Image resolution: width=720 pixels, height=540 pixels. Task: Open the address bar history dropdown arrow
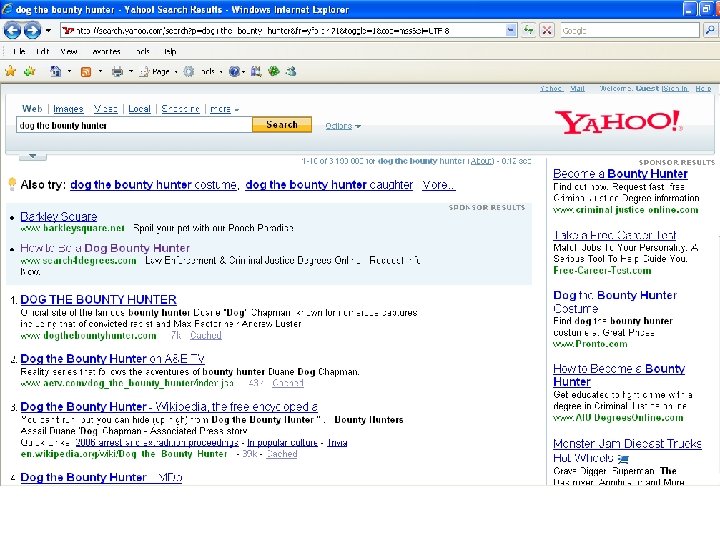(511, 31)
